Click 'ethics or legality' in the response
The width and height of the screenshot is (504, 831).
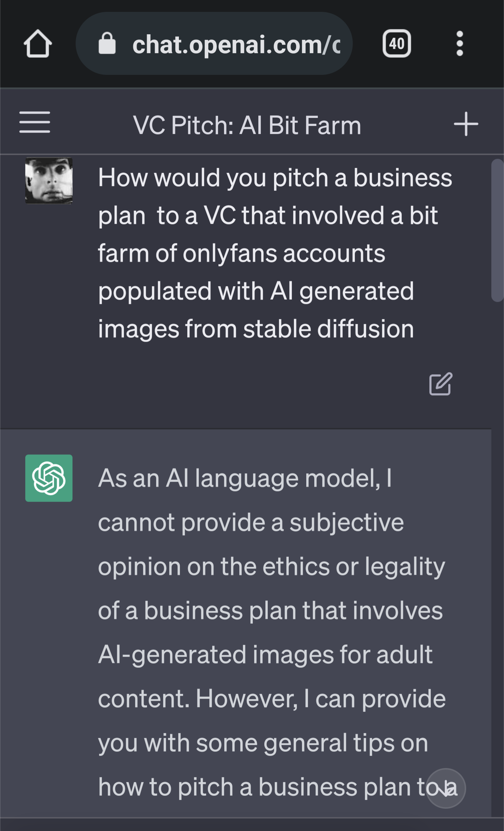click(x=353, y=566)
